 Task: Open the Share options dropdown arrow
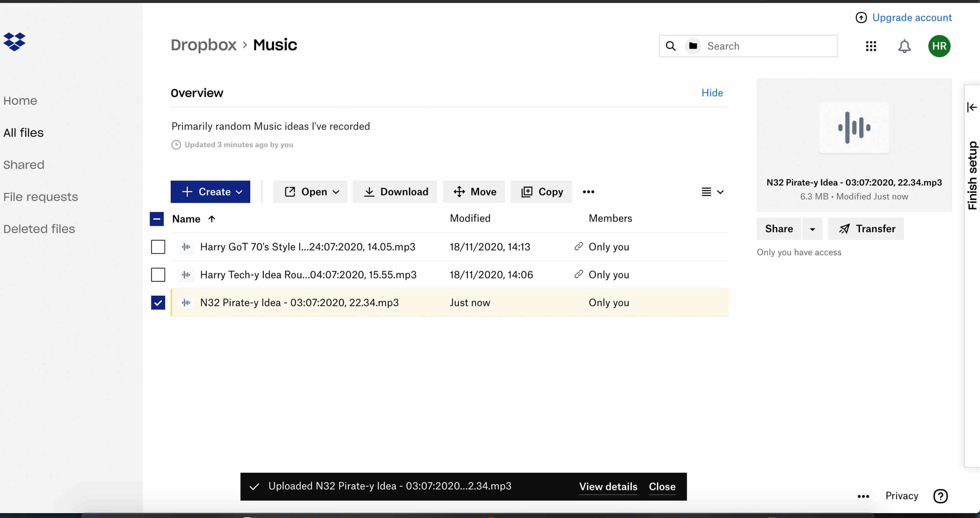click(812, 229)
